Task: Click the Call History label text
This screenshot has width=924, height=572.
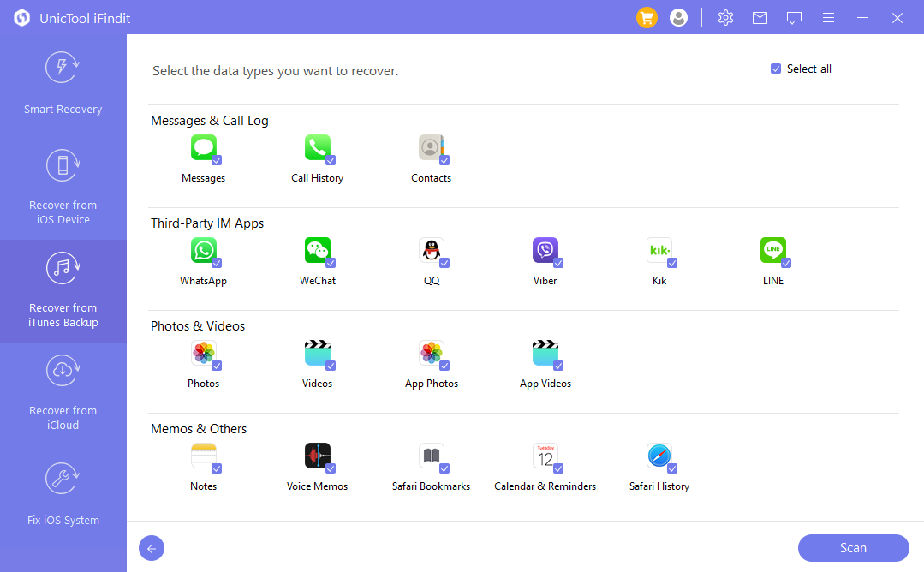Action: (317, 178)
